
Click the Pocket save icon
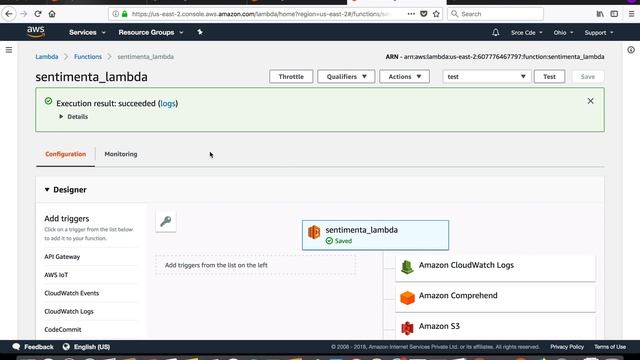coord(424,14)
